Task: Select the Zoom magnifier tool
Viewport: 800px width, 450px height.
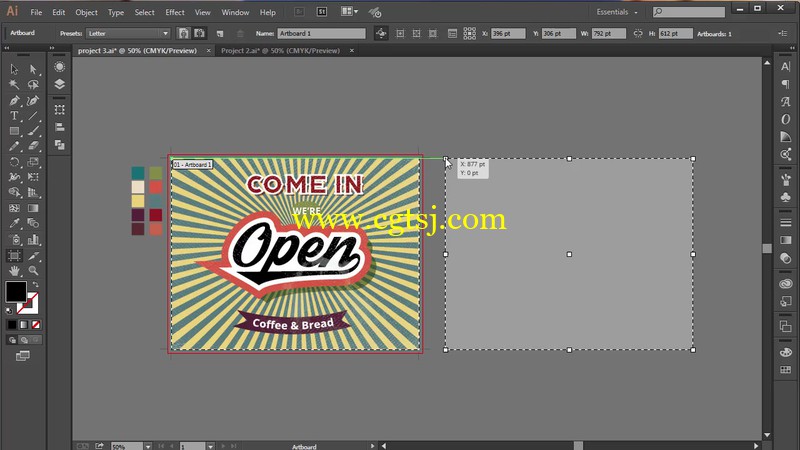Action: pos(33,270)
